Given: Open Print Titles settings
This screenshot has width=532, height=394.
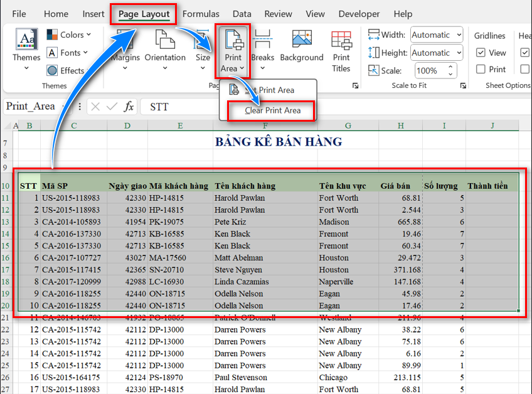Looking at the screenshot, I should [x=341, y=50].
